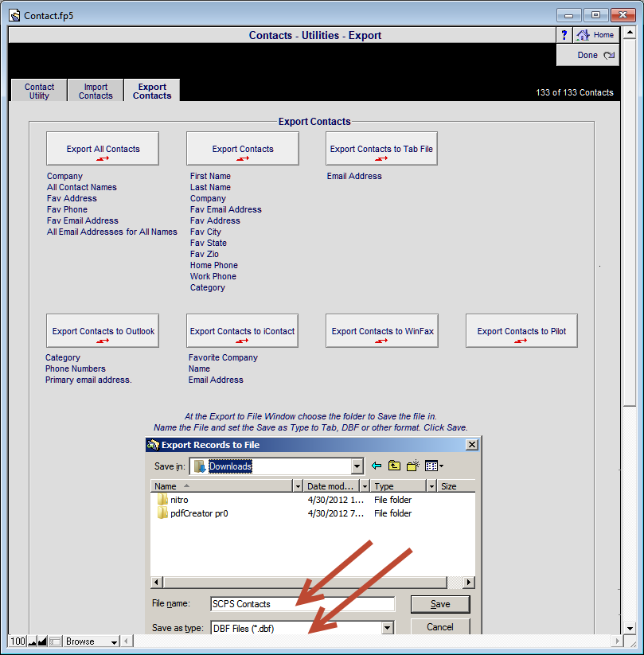This screenshot has width=644, height=655.
Task: Toggle the status area icon in the status bar
Action: click(x=56, y=641)
